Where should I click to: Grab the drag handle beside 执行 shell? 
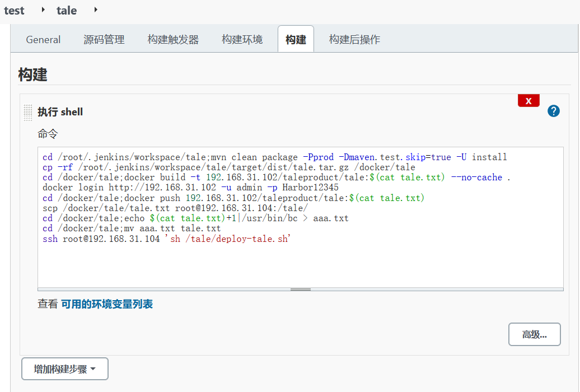pyautogui.click(x=27, y=112)
